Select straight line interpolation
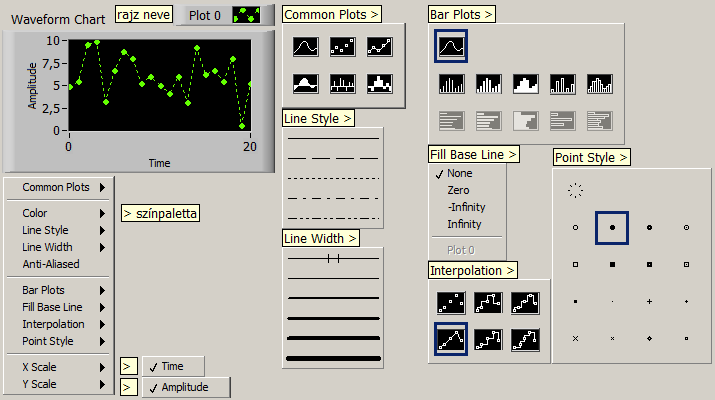The width and height of the screenshot is (715, 400). tap(451, 339)
